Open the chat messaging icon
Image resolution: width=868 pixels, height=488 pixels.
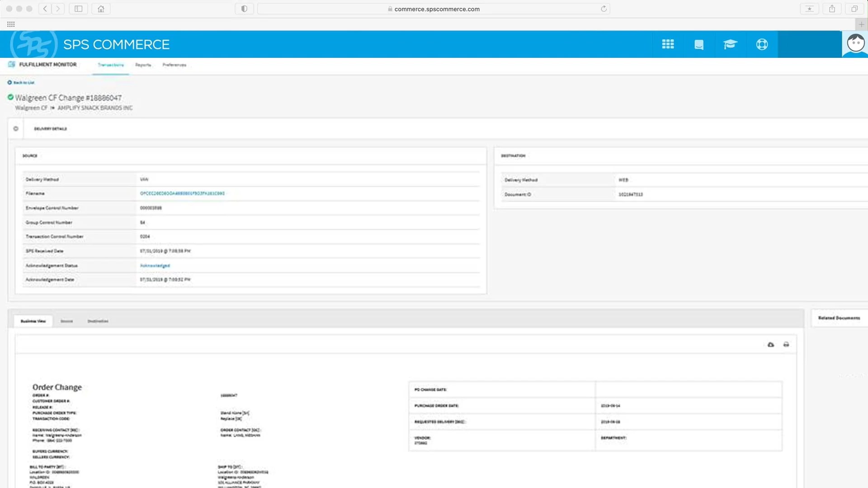pyautogui.click(x=699, y=44)
